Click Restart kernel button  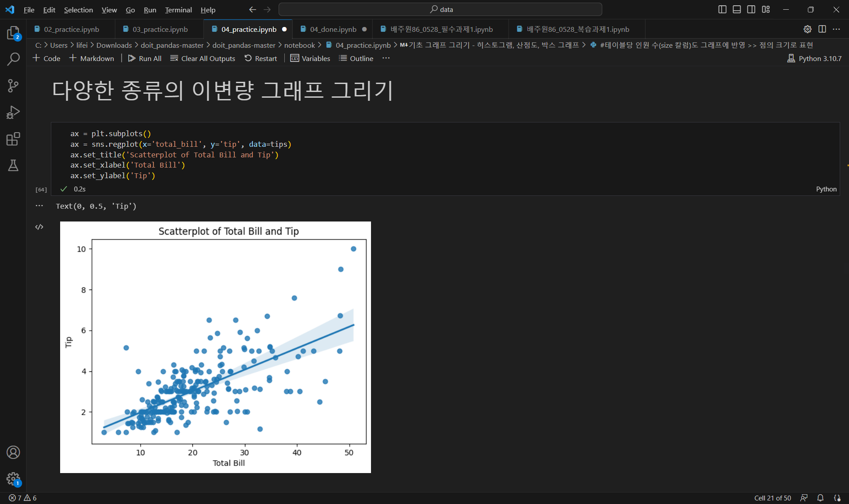260,58
